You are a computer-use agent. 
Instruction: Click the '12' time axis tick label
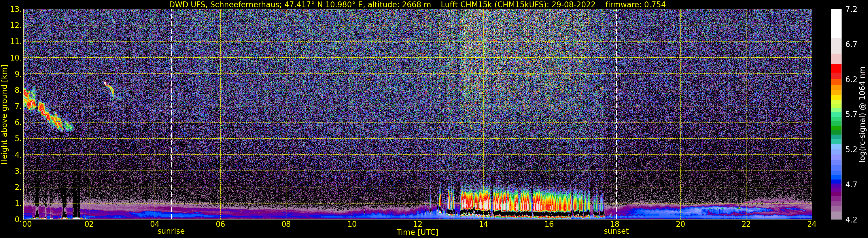pos(417,224)
